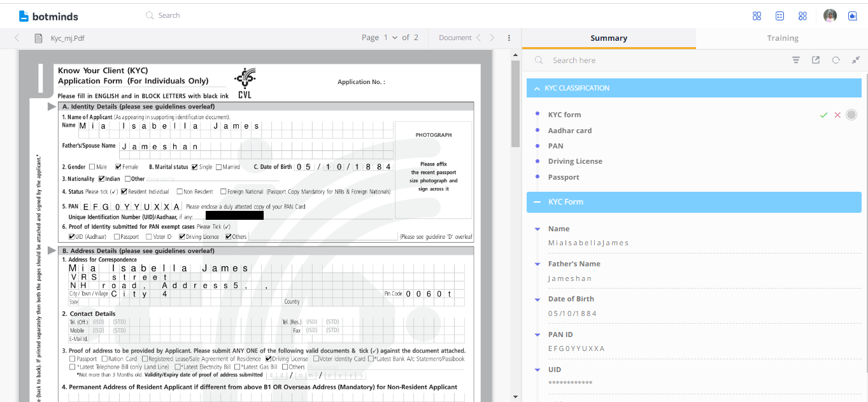
Task: Click the extracted PAN value EFG0YYUXXA
Action: tap(576, 348)
